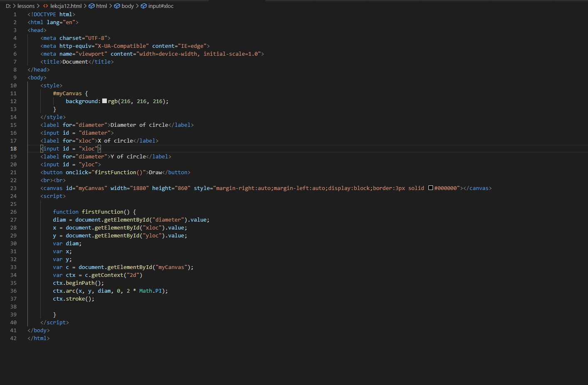Open the input#xloc symbol breadcrumb
Image resolution: width=588 pixels, height=385 pixels.
point(161,6)
